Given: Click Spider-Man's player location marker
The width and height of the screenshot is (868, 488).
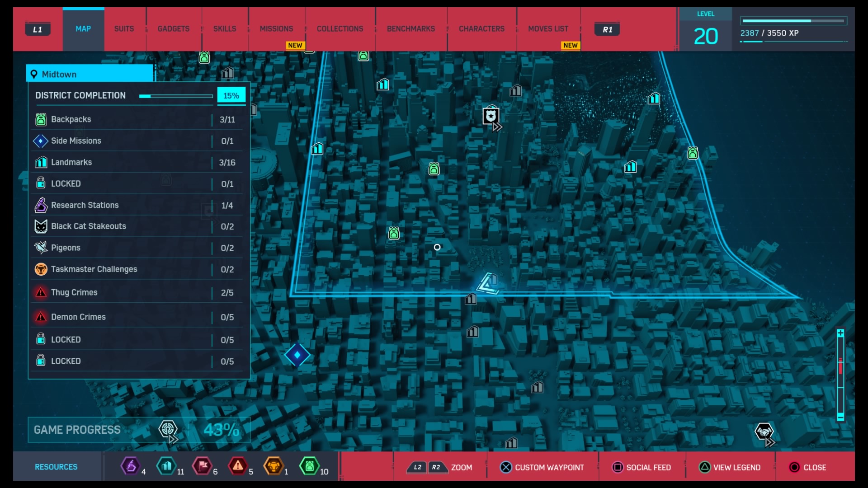Looking at the screenshot, I should (x=487, y=284).
